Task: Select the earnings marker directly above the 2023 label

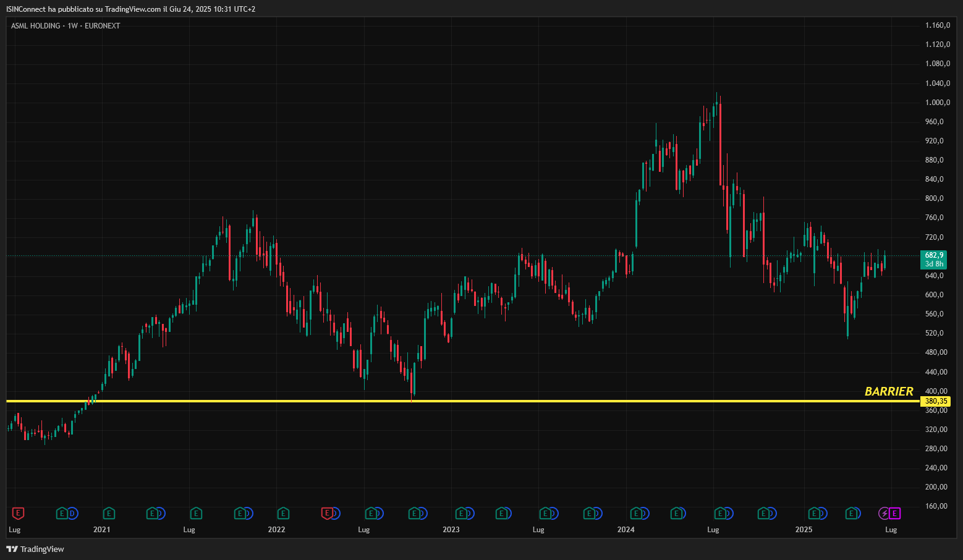Action: tap(461, 513)
